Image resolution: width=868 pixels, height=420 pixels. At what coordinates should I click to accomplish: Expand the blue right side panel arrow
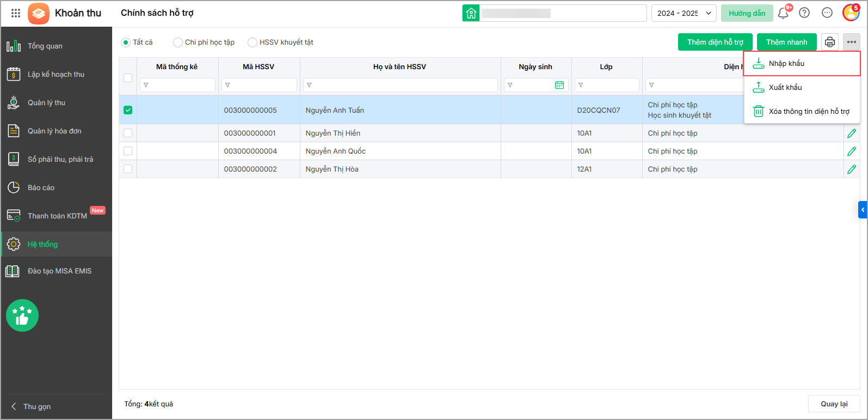863,210
